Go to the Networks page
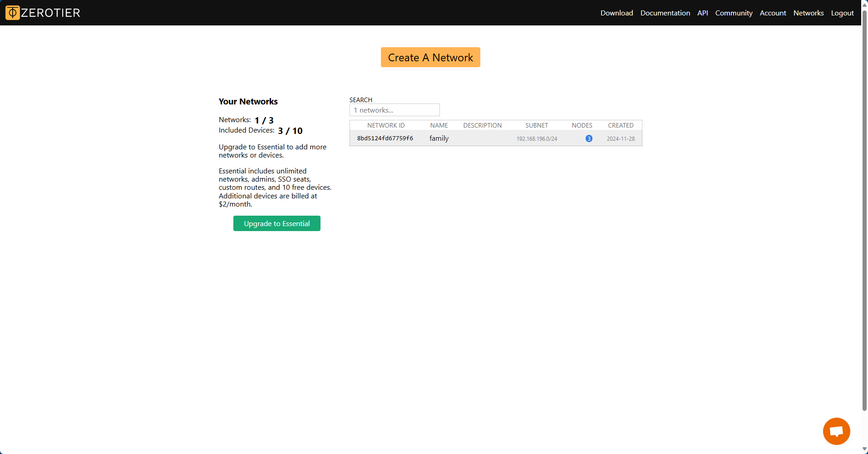The image size is (868, 454). point(808,13)
